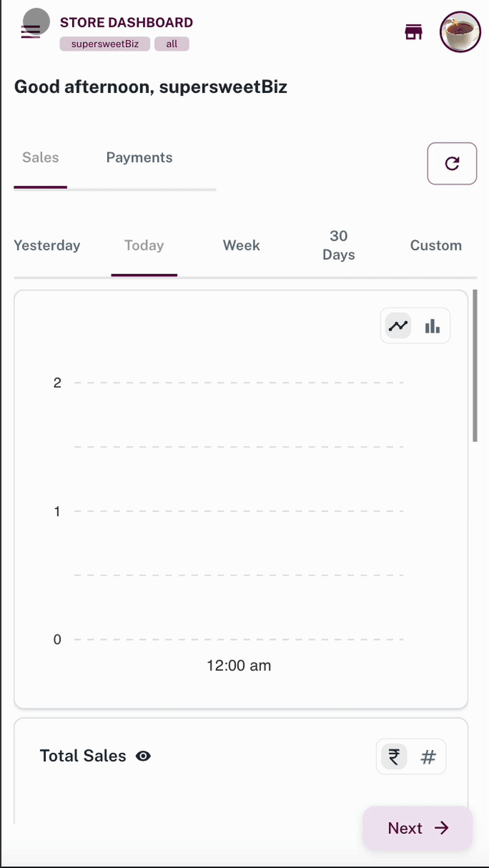Display Total Sales in rupees
The image size is (489, 868).
coord(393,756)
